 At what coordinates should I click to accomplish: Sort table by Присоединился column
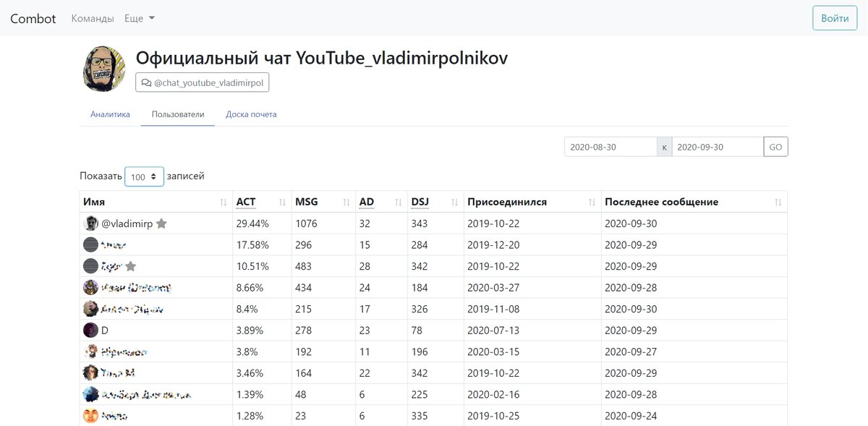tap(532, 202)
